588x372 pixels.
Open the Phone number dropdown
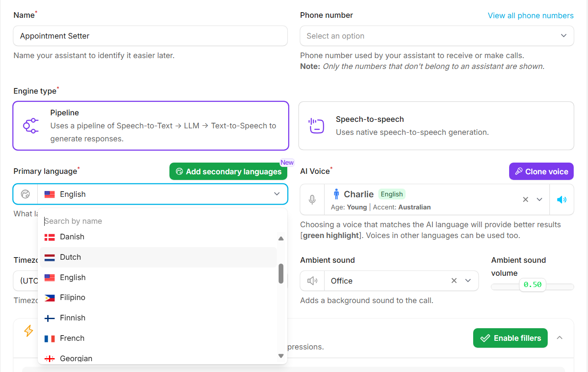[436, 36]
